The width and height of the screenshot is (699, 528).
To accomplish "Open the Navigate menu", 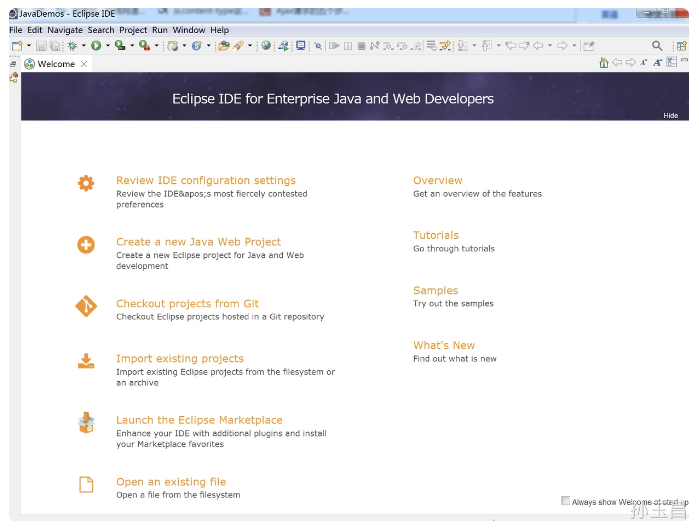I will (65, 30).
